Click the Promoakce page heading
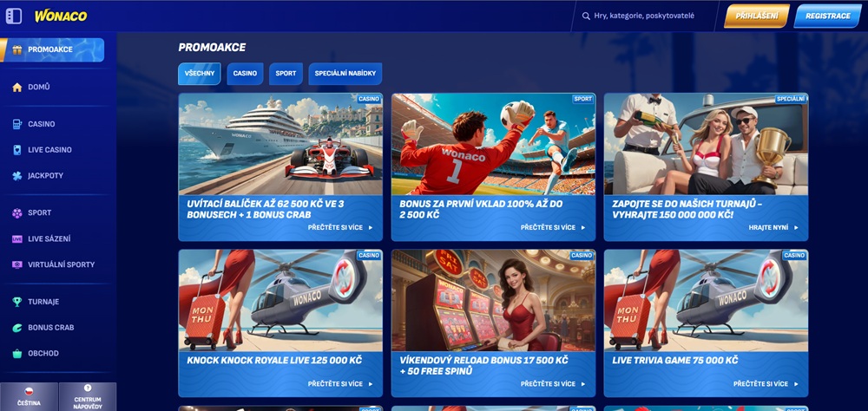The image size is (868, 411). [212, 48]
